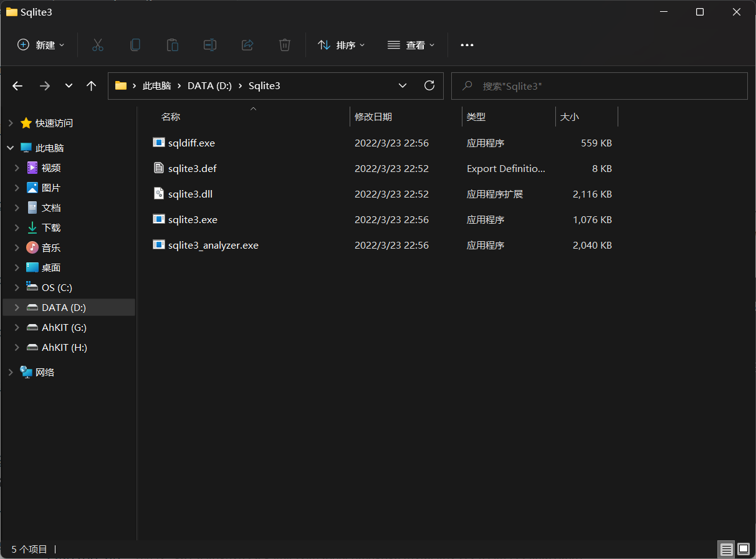
Task: Select 下载 folder in sidebar
Action: click(x=51, y=228)
